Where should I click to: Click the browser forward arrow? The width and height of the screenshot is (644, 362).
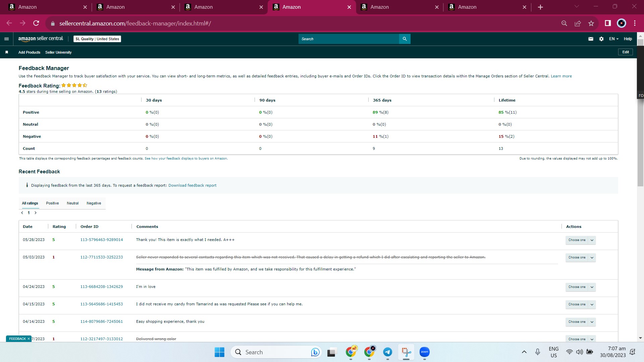[22, 23]
